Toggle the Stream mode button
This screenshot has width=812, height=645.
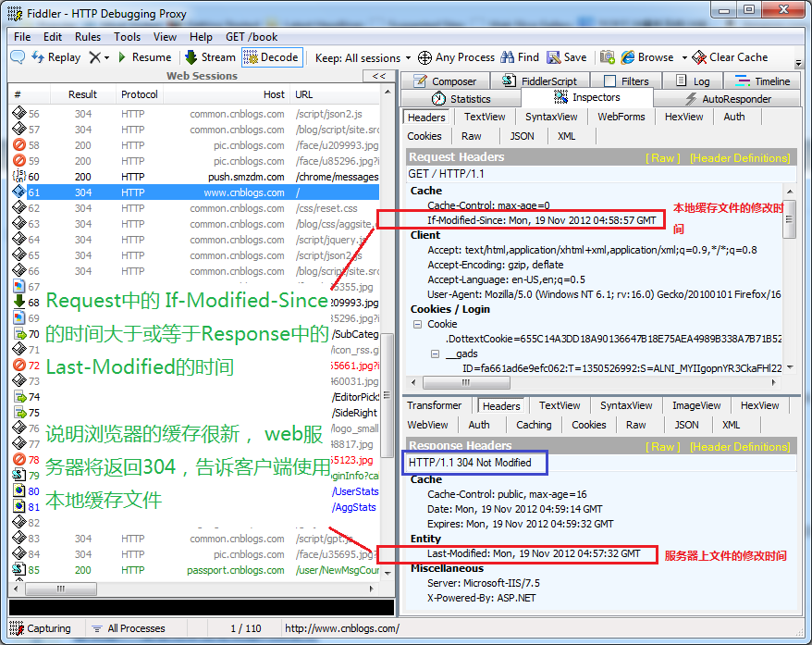(209, 57)
